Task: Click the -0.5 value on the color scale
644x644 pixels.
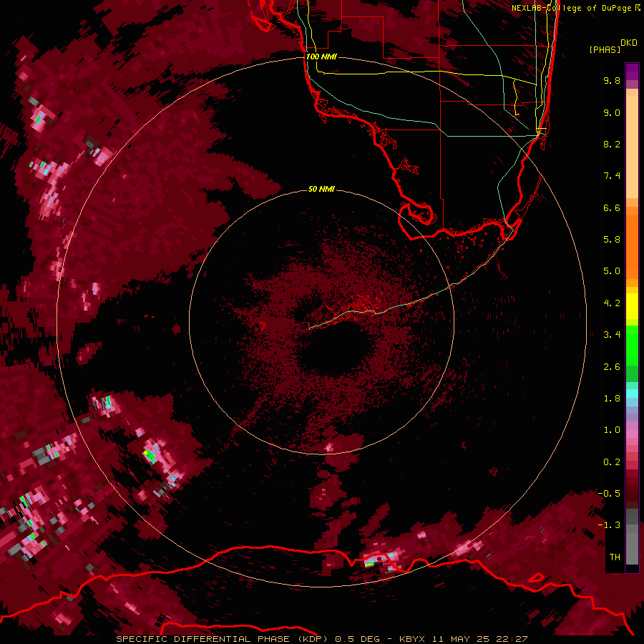Action: pos(609,494)
